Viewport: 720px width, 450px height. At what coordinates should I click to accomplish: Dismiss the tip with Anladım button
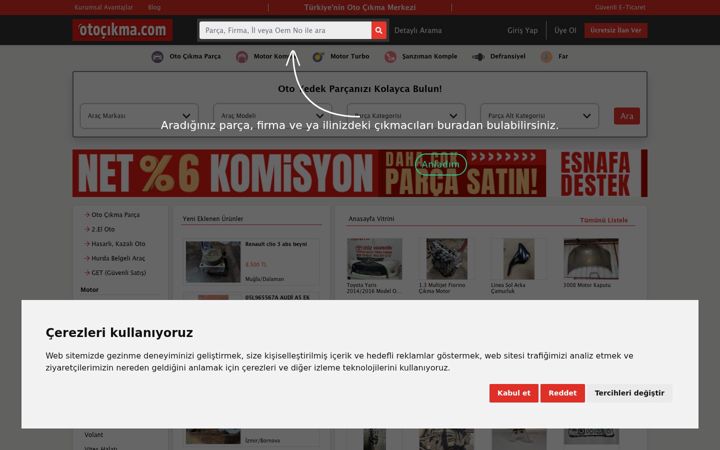pyautogui.click(x=441, y=164)
